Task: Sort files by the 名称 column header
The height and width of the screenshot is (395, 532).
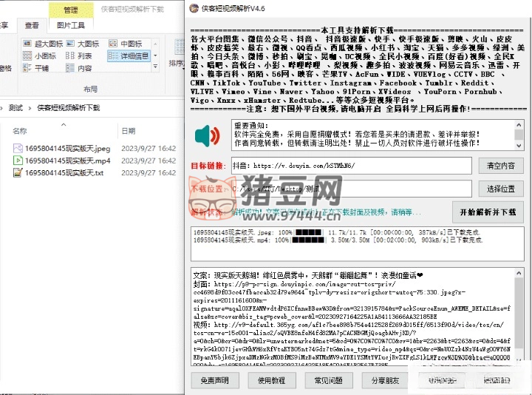Action: pyautogui.click(x=20, y=131)
